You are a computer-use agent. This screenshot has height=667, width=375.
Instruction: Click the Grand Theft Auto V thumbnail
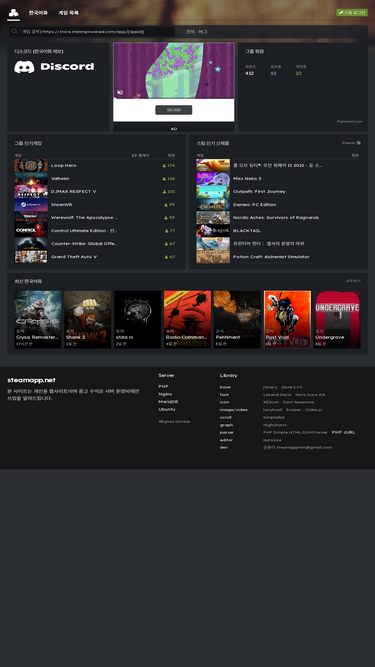pyautogui.click(x=31, y=257)
